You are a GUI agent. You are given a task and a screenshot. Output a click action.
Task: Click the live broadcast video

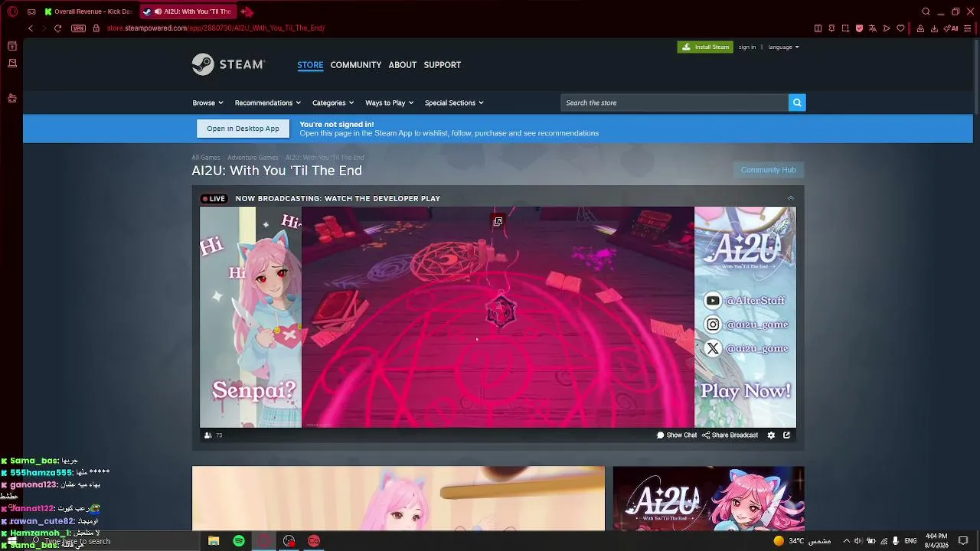point(498,317)
